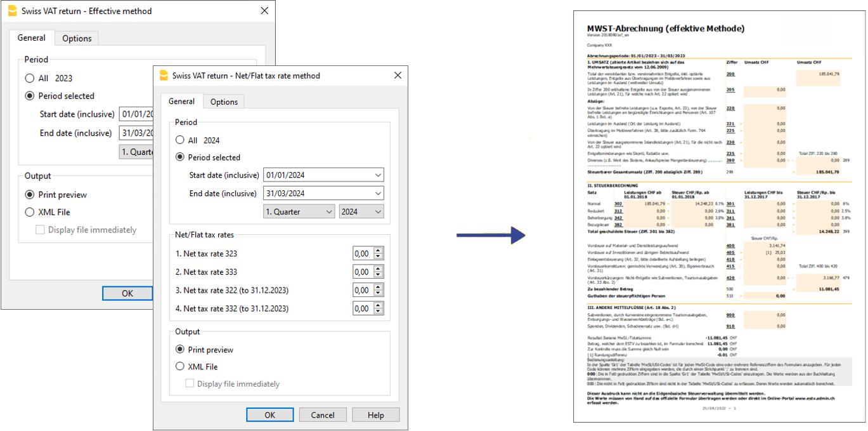This screenshot has height=431, width=868.
Task: Close the Effective method dialog
Action: 264,11
